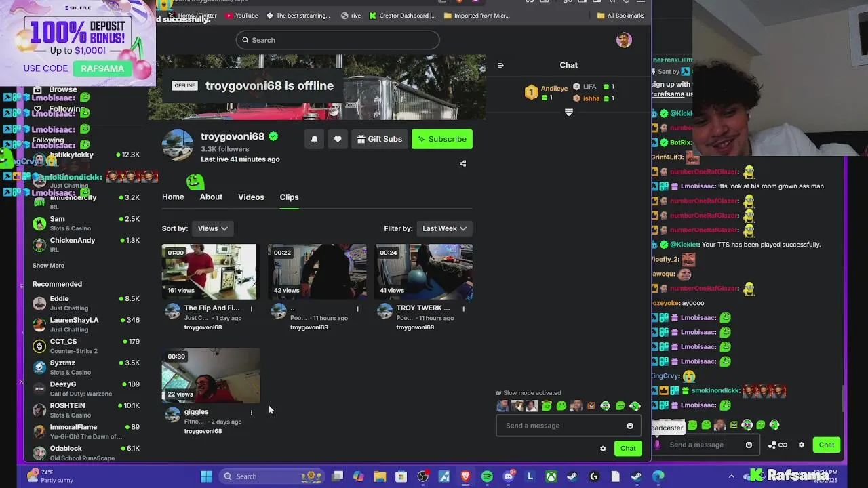Viewport: 868px width, 488px height.
Task: Open OBS Studio from the taskbar
Action: 422,476
